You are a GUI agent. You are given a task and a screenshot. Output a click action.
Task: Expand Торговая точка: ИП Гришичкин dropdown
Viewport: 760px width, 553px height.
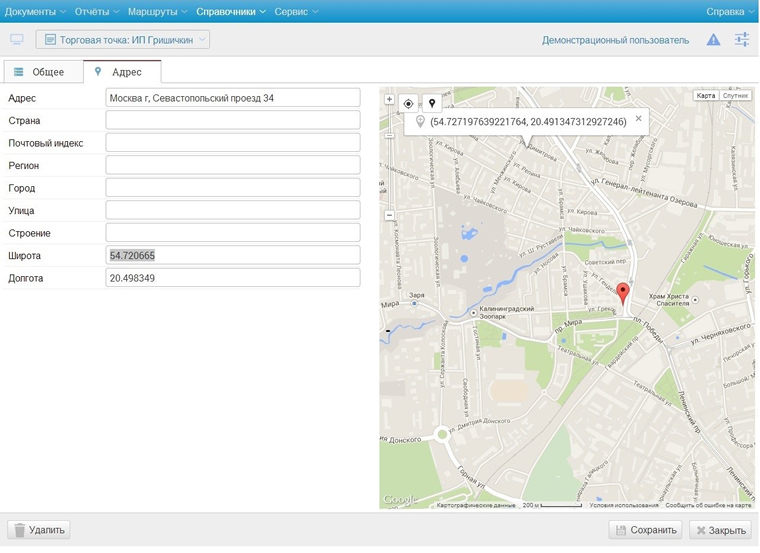[x=123, y=40]
